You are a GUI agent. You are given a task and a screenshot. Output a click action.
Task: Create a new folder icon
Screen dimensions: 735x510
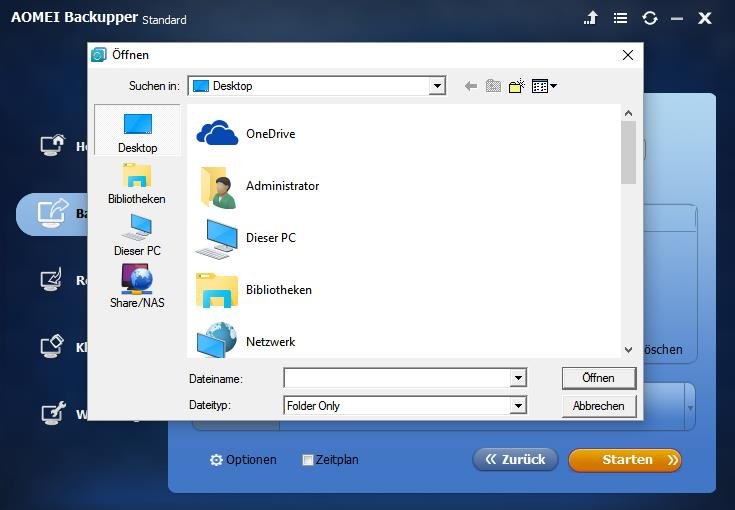point(517,86)
